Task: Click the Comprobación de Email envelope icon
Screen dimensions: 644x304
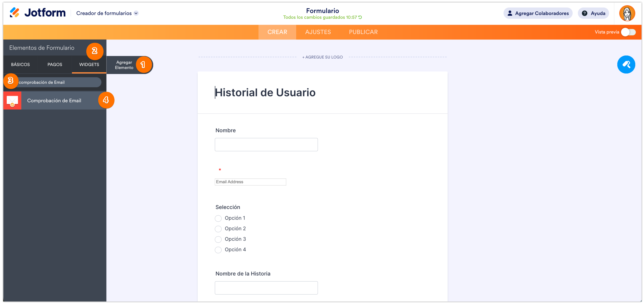Action: tap(12, 101)
